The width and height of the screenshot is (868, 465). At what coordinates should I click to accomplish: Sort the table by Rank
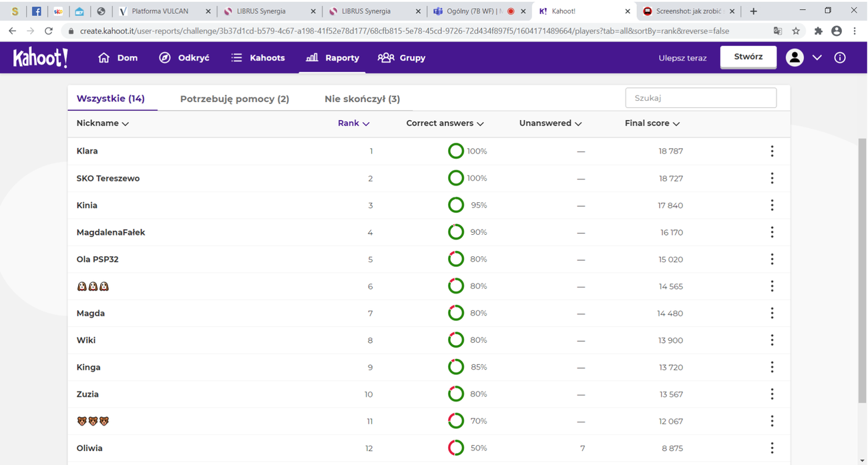(354, 123)
